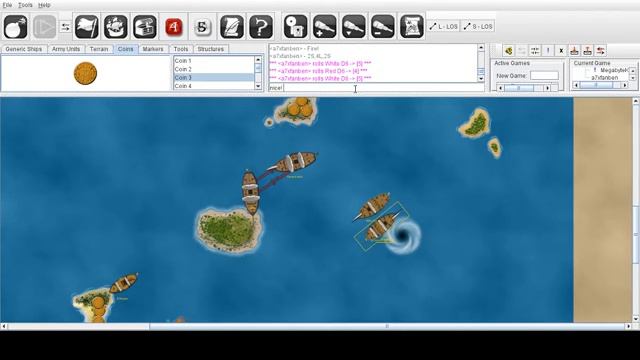Screen dimensions: 640x360
Task: Click the New Game name input field
Action: 544,76
